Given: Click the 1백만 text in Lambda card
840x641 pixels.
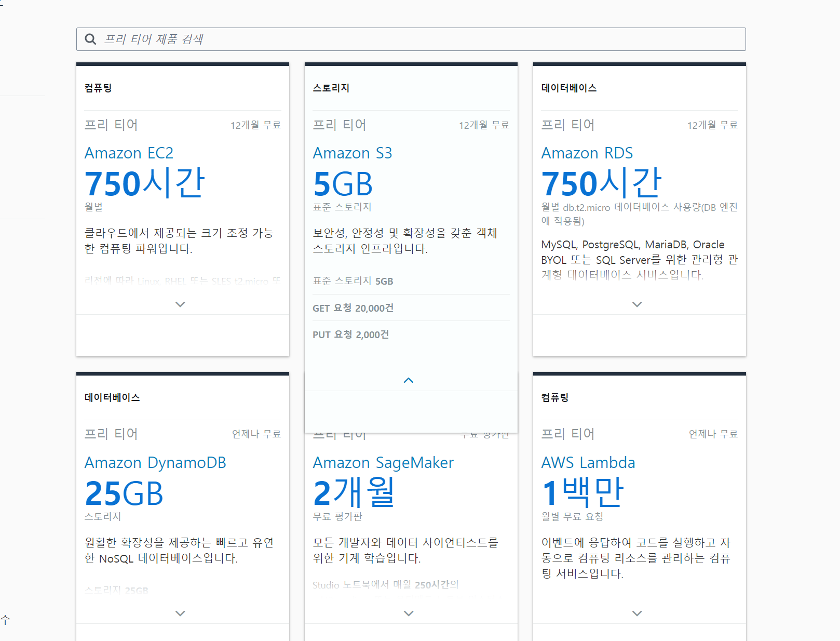Looking at the screenshot, I should [x=582, y=492].
